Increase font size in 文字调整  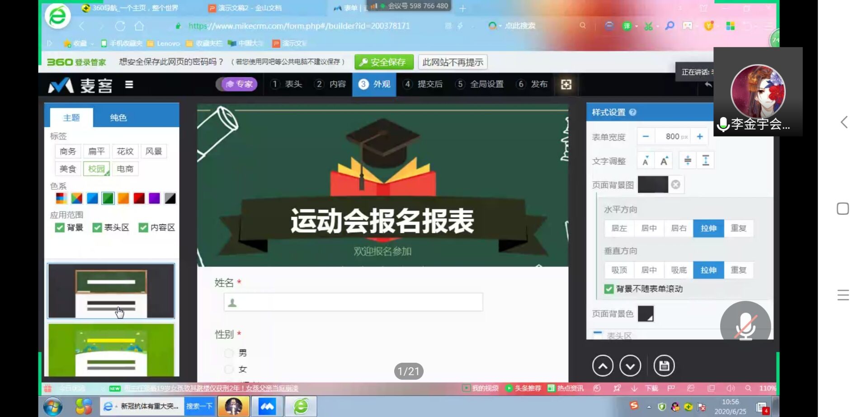pos(664,161)
